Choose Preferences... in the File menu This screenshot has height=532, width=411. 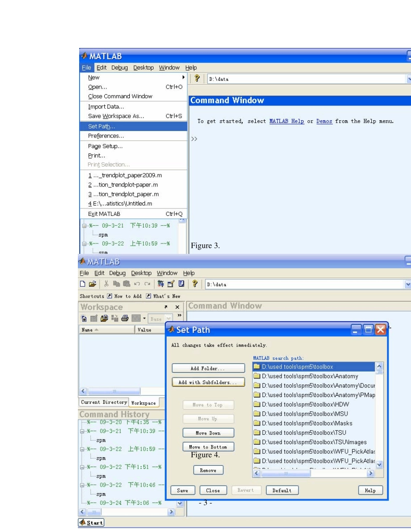click(133, 136)
